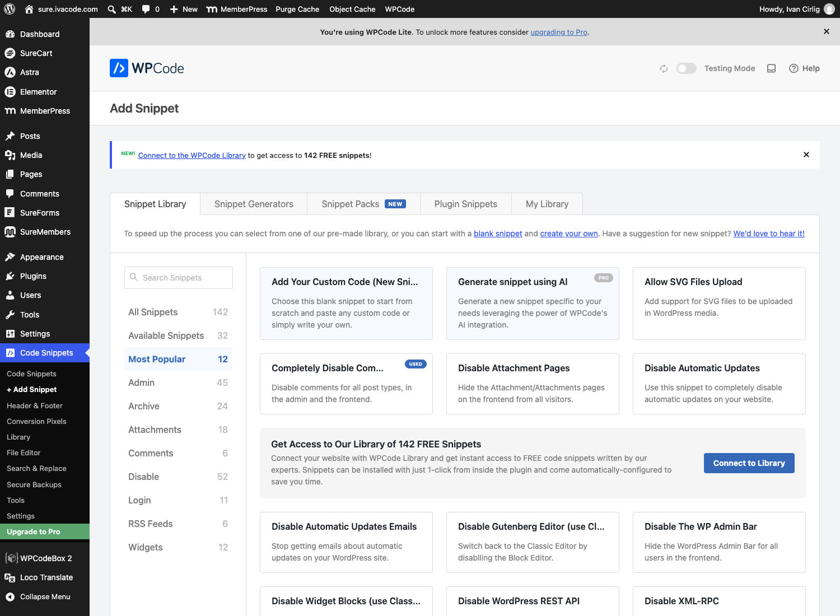This screenshot has width=840, height=616.
Task: Switch to the Snippet Generators tab
Action: pyautogui.click(x=254, y=204)
